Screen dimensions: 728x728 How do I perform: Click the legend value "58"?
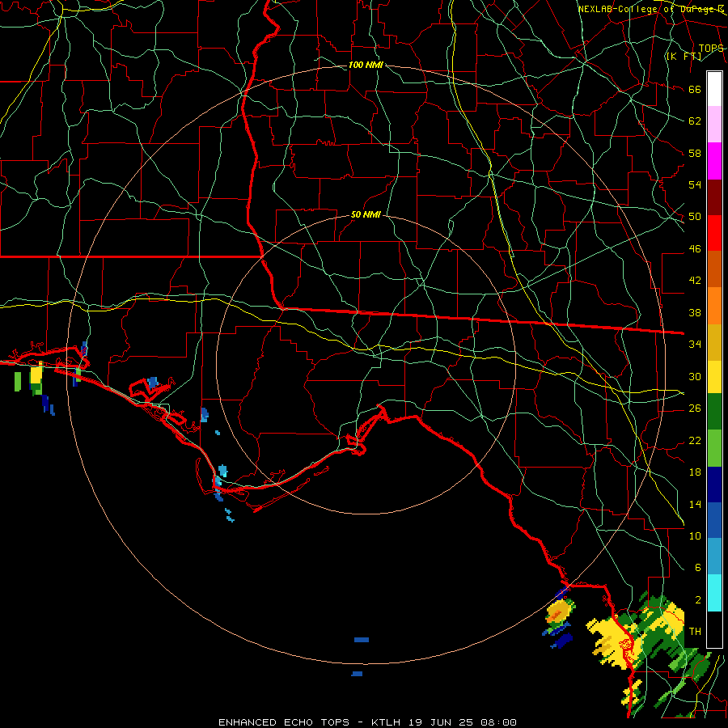click(695, 153)
